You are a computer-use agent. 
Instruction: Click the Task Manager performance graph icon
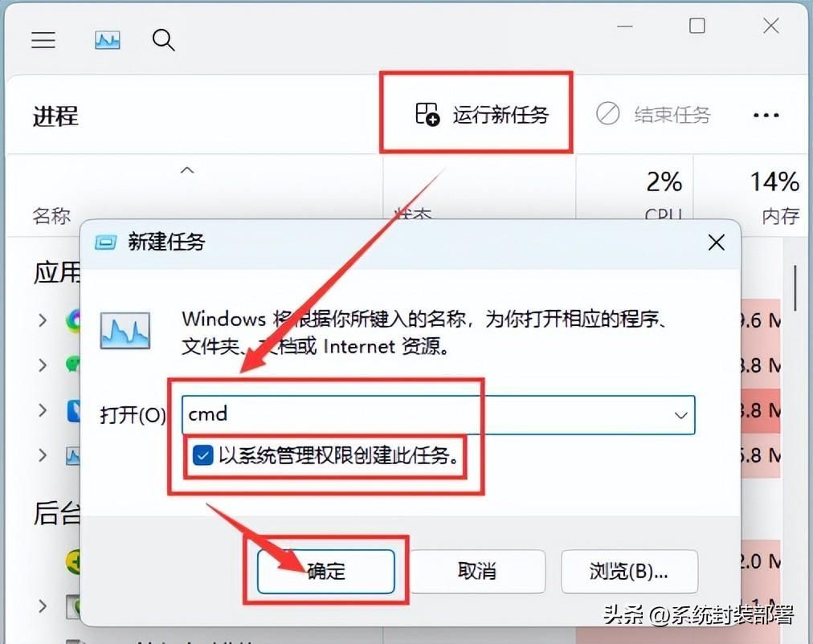coord(108,40)
